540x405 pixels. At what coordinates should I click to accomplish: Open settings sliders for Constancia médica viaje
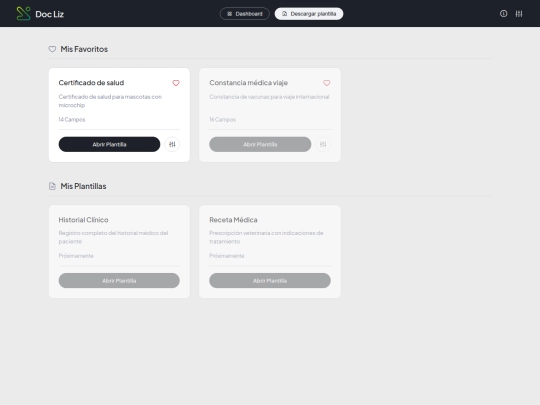(x=323, y=144)
